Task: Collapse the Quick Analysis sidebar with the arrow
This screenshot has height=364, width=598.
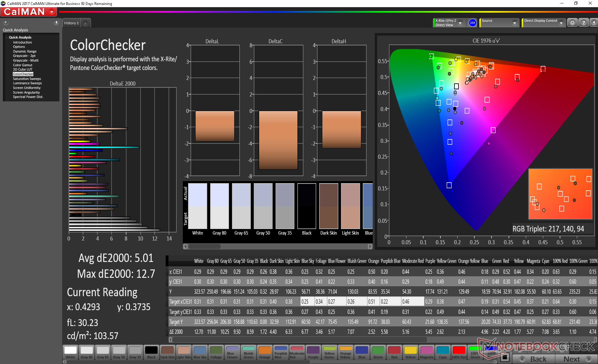Action: pos(56,22)
